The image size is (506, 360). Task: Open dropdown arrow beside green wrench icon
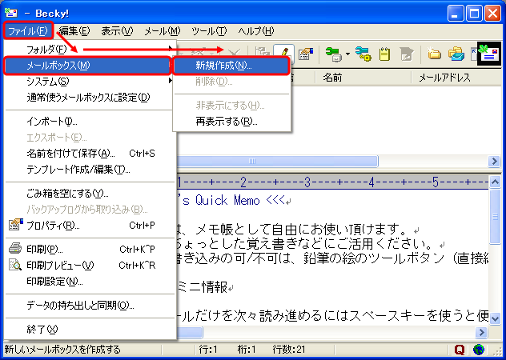coord(348,54)
